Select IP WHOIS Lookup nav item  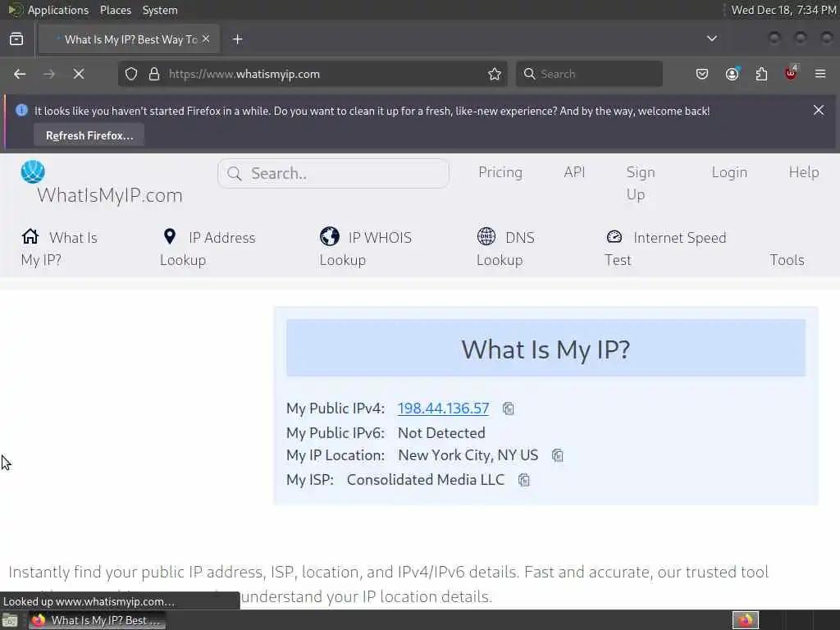pos(365,249)
